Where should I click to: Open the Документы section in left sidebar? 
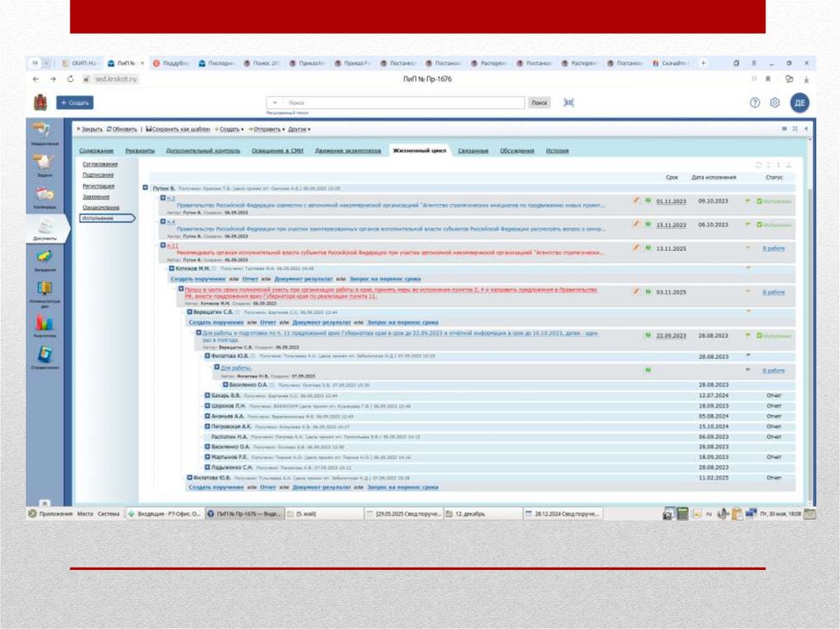pyautogui.click(x=44, y=229)
